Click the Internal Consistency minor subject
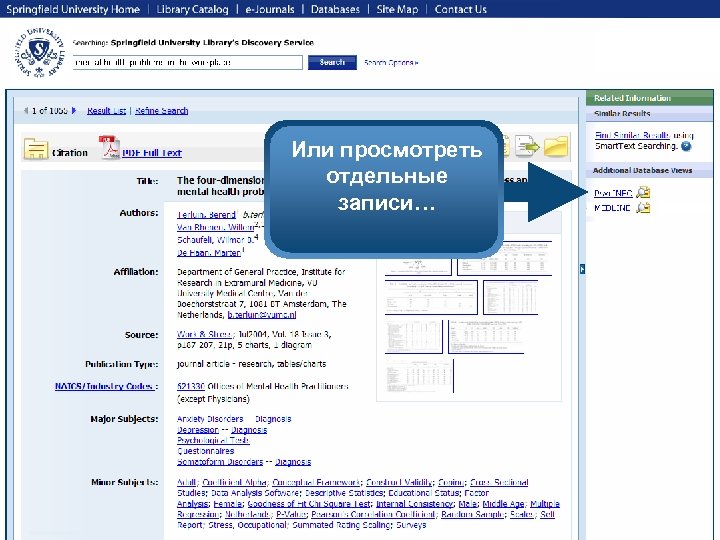 414,504
